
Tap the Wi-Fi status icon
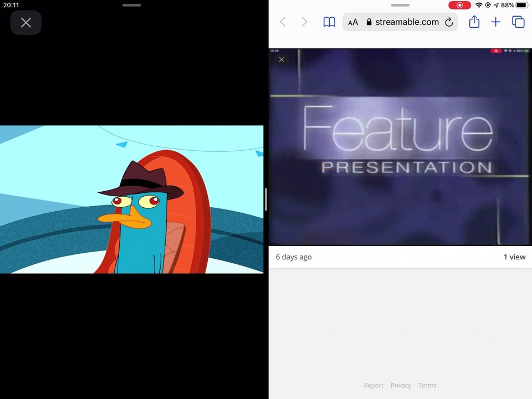tap(479, 5)
